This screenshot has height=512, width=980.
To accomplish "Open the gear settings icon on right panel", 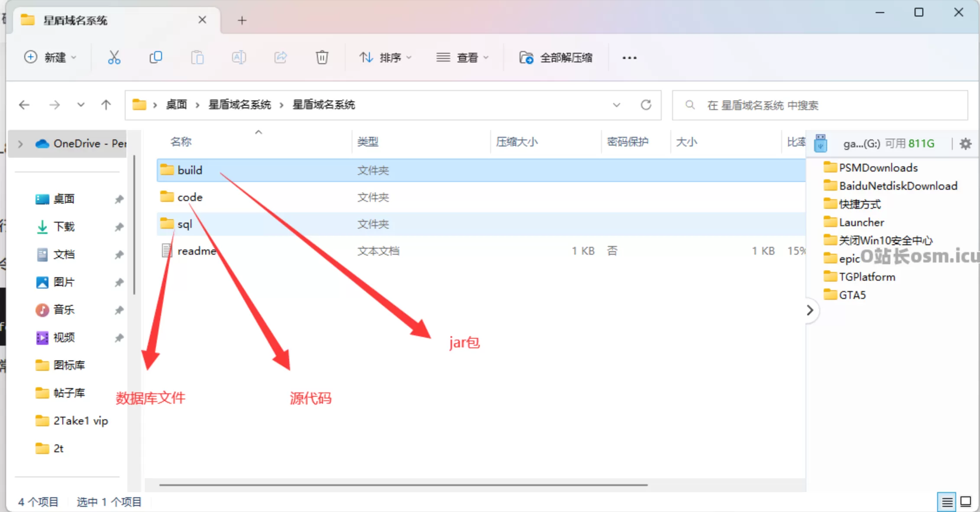I will click(x=965, y=143).
